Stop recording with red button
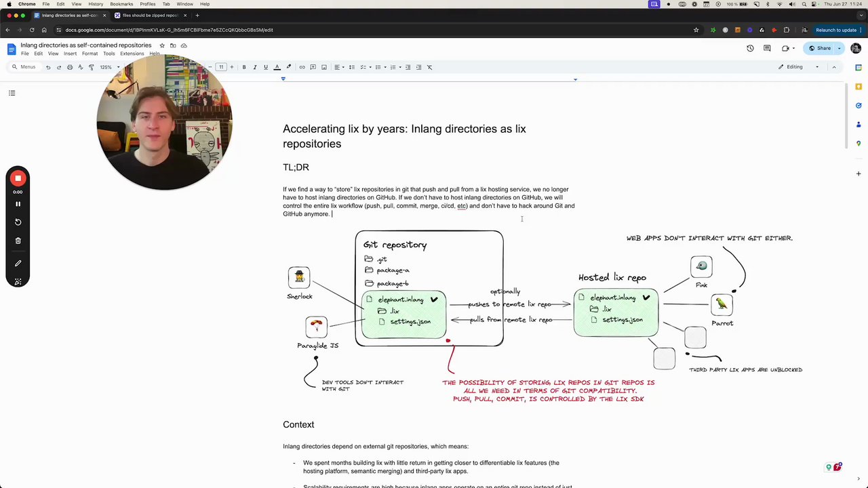Viewport: 868px width, 488px height. tap(18, 178)
